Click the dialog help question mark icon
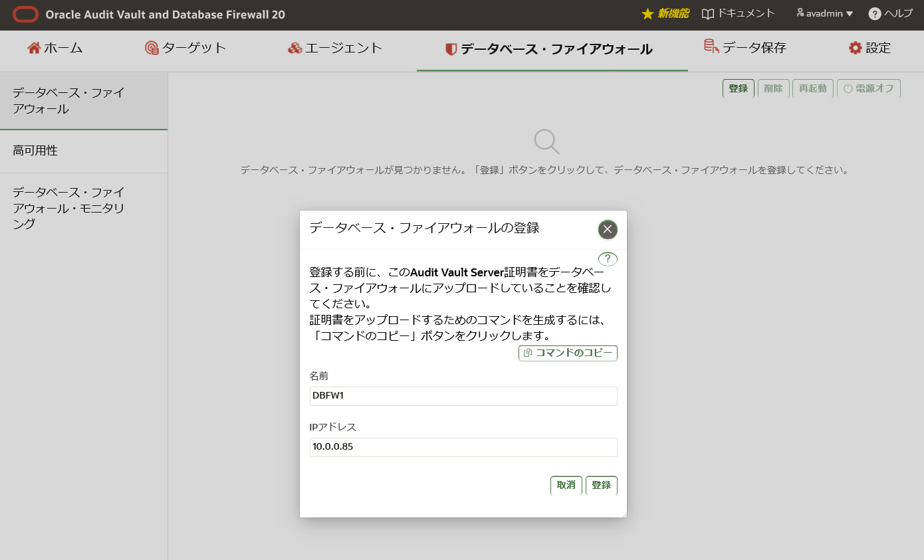924x560 pixels. coord(608,259)
